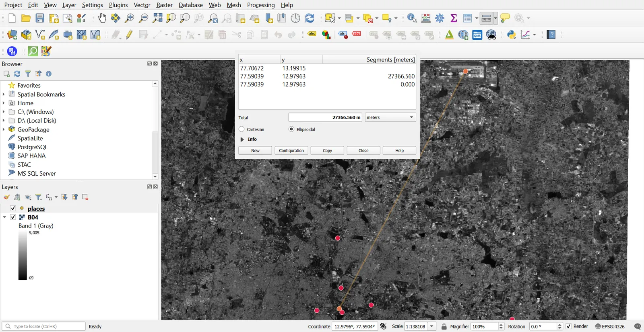Click the Refresh map icon
This screenshot has height=332, width=644.
click(x=310, y=18)
